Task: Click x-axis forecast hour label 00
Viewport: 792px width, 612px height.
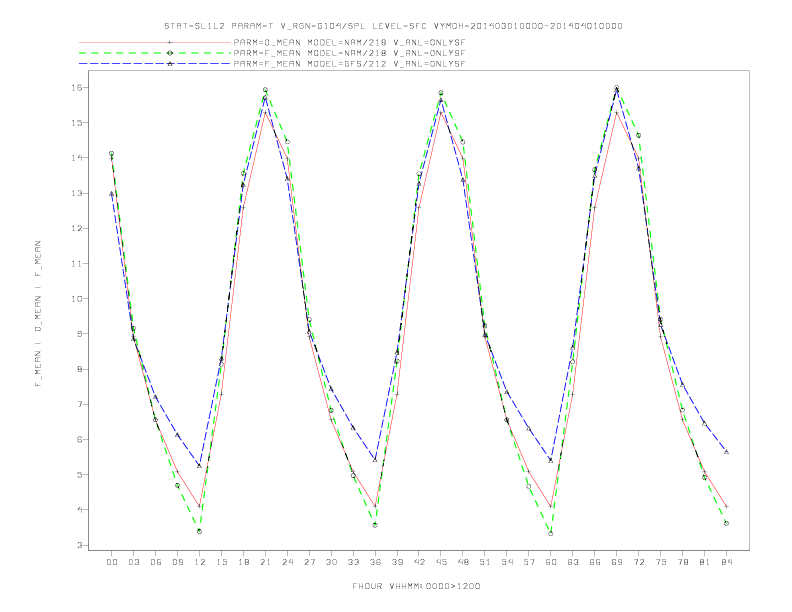Action: click(x=112, y=562)
